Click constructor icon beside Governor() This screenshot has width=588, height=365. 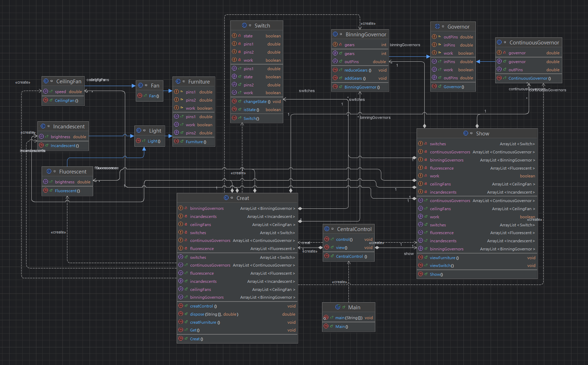pyautogui.click(x=434, y=86)
